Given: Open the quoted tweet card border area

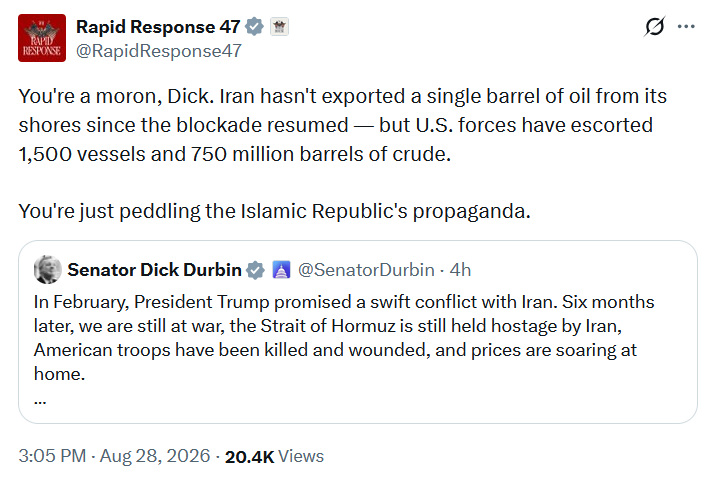Looking at the screenshot, I should point(358,332).
